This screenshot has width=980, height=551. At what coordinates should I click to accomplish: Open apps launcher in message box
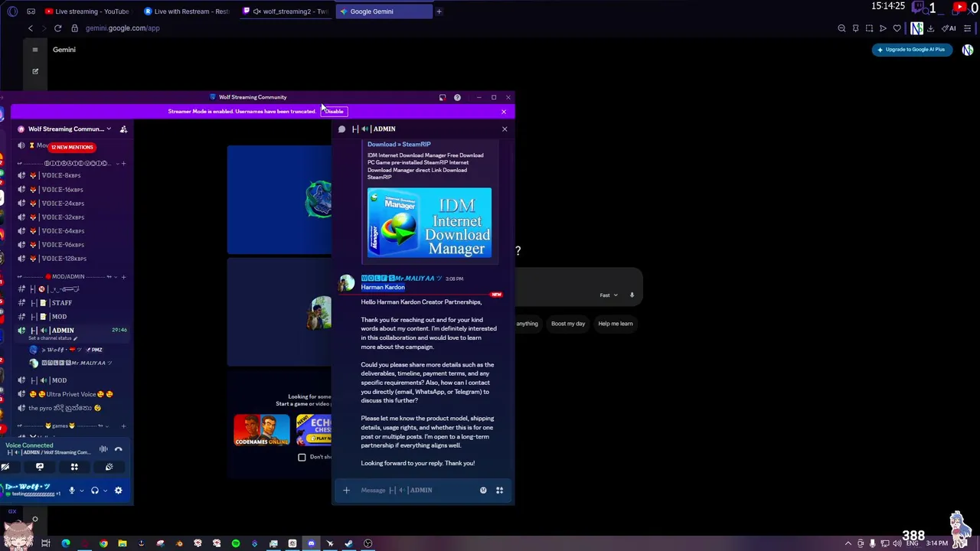[x=499, y=491]
